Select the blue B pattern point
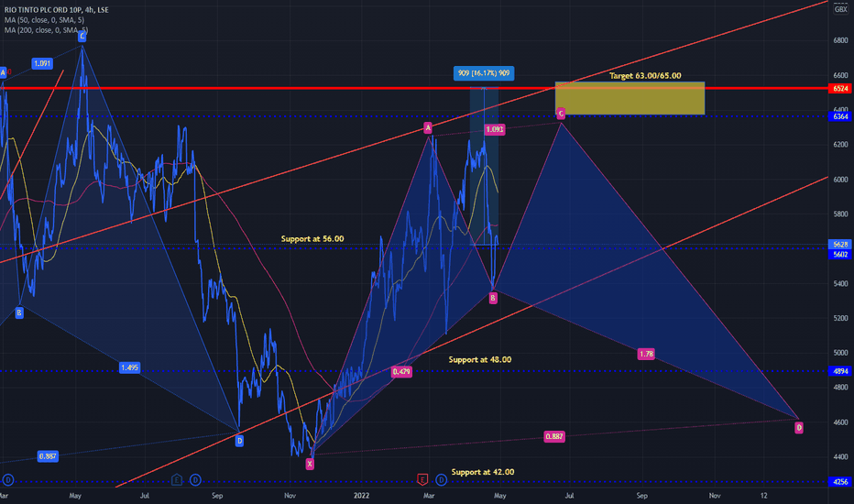 [19, 312]
